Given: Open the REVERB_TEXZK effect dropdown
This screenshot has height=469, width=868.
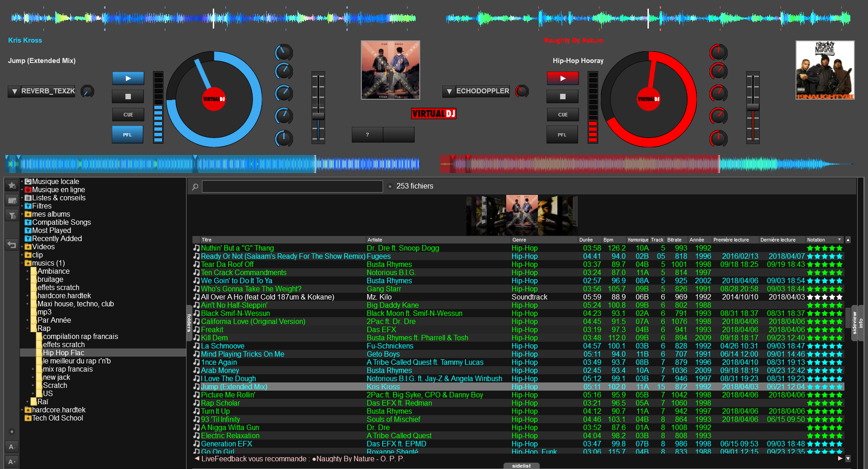Looking at the screenshot, I should coord(14,92).
